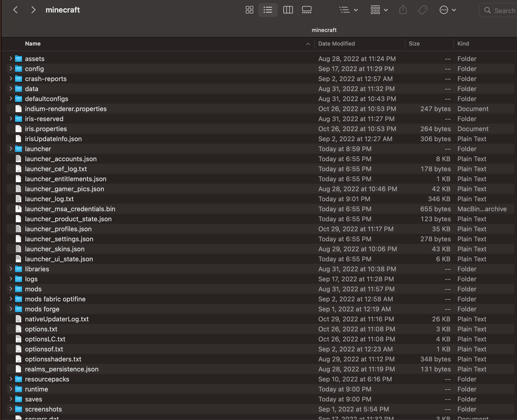Expand the config folder
The width and height of the screenshot is (517, 420).
pos(11,69)
